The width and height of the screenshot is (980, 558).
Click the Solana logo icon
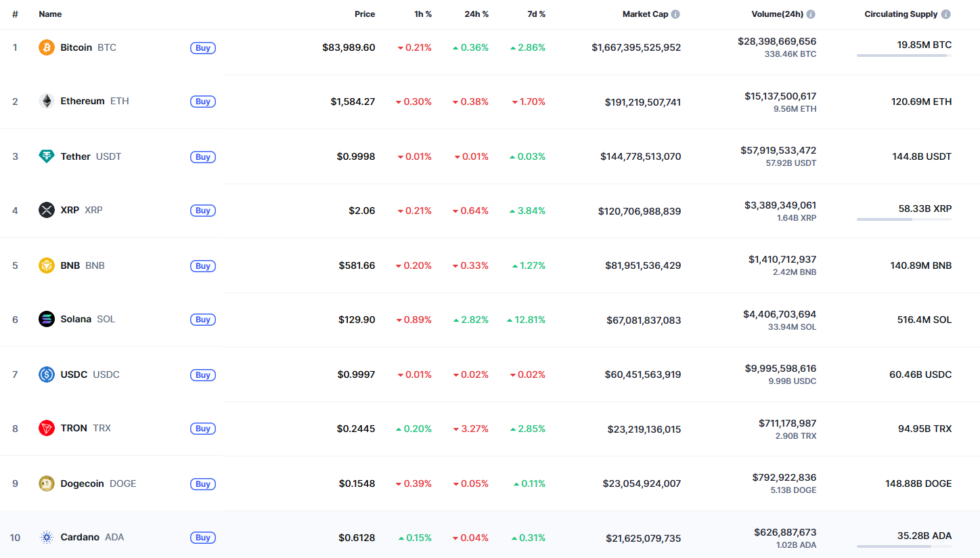pos(47,319)
